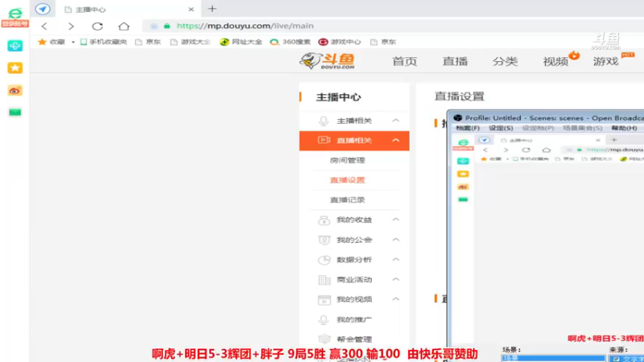Go to 首页 in Douyu navigation
The image size is (644, 362).
click(x=405, y=62)
